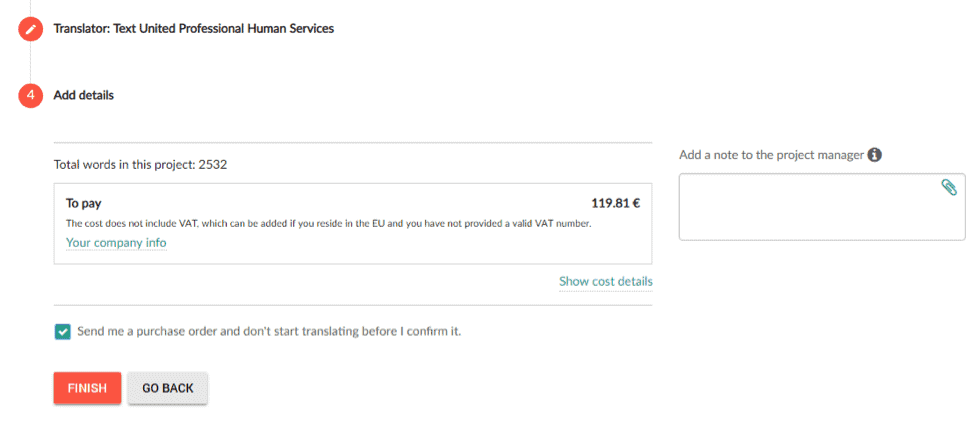Click the VAT notice text
Viewport: 980px width, 436px height.
(x=328, y=223)
